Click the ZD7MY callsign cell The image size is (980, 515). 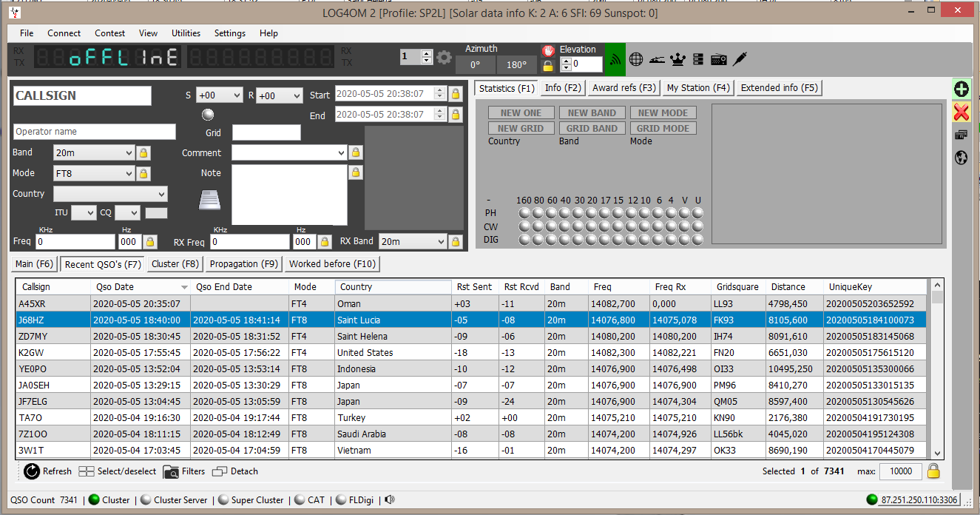tap(53, 337)
